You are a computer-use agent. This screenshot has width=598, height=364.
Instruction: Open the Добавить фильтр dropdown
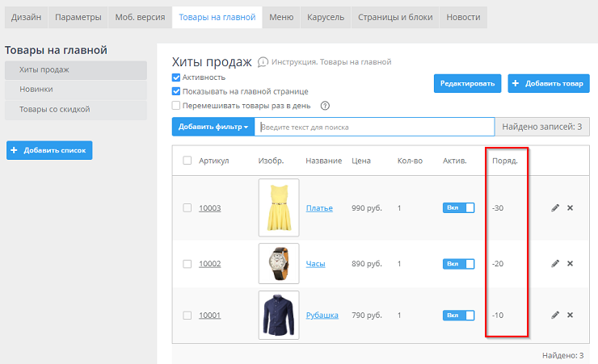(213, 127)
